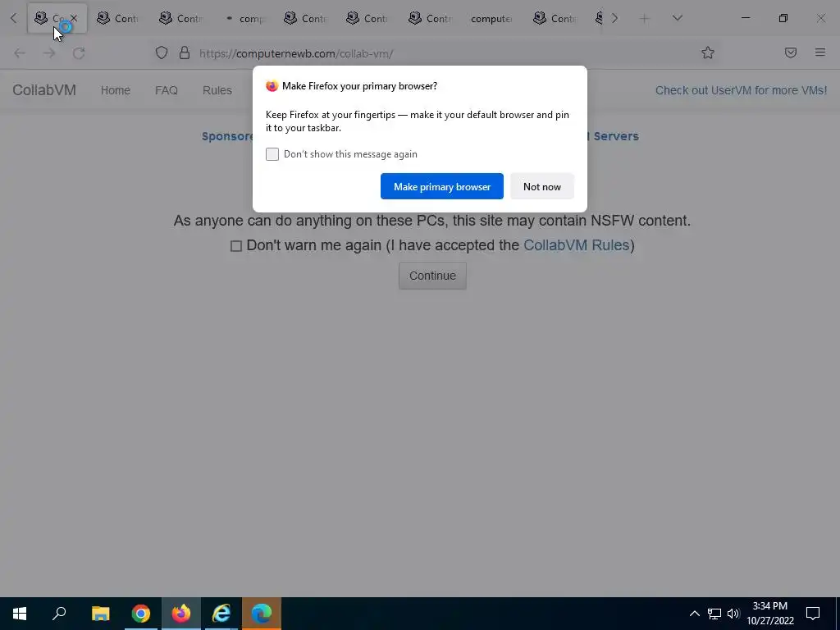Show hidden system tray icons
This screenshot has height=630, width=840.
click(x=694, y=614)
